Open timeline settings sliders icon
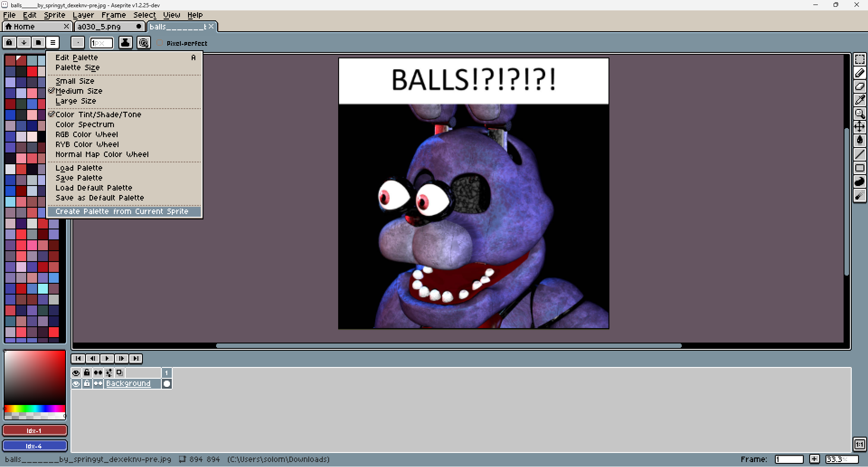Viewport: 868px width, 467px height. coord(109,373)
